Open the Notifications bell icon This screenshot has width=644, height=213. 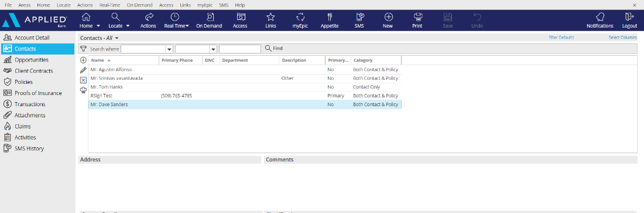click(x=600, y=17)
